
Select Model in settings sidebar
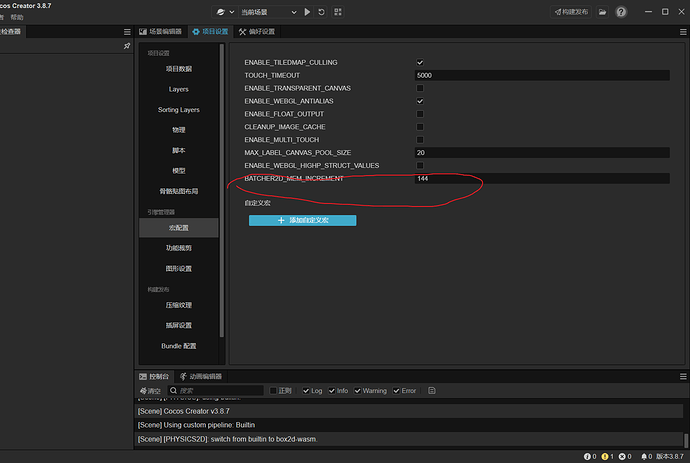point(179,170)
